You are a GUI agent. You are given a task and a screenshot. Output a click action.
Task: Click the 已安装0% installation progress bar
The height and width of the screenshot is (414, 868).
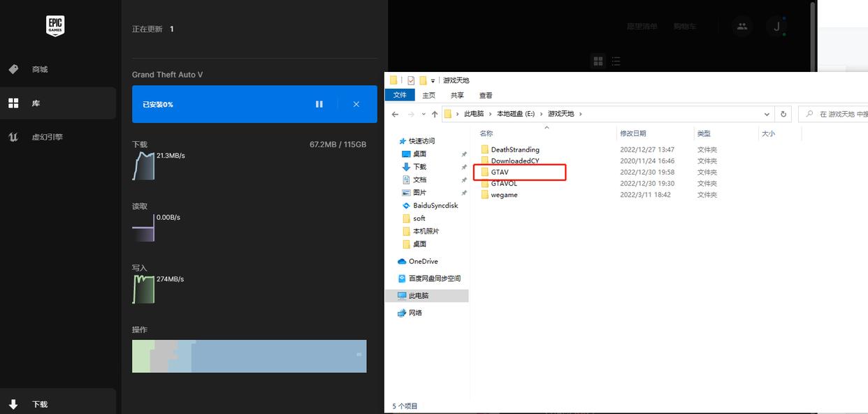click(210, 103)
